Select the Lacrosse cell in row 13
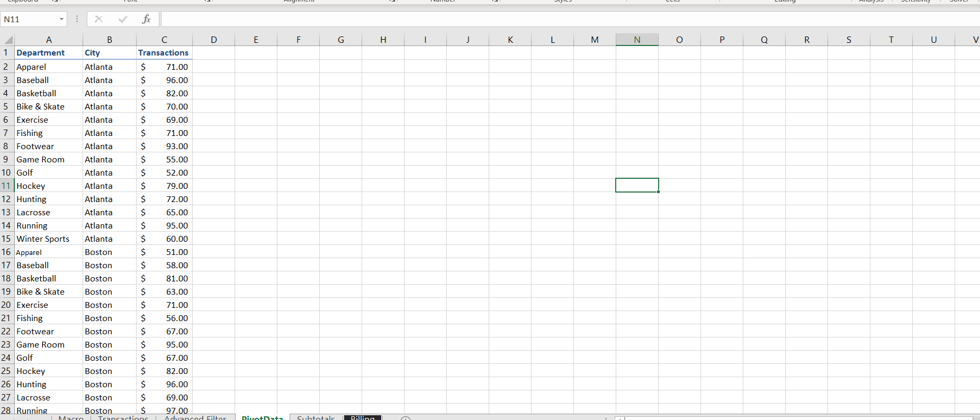Screen dimensions: 980x420 pos(49,212)
